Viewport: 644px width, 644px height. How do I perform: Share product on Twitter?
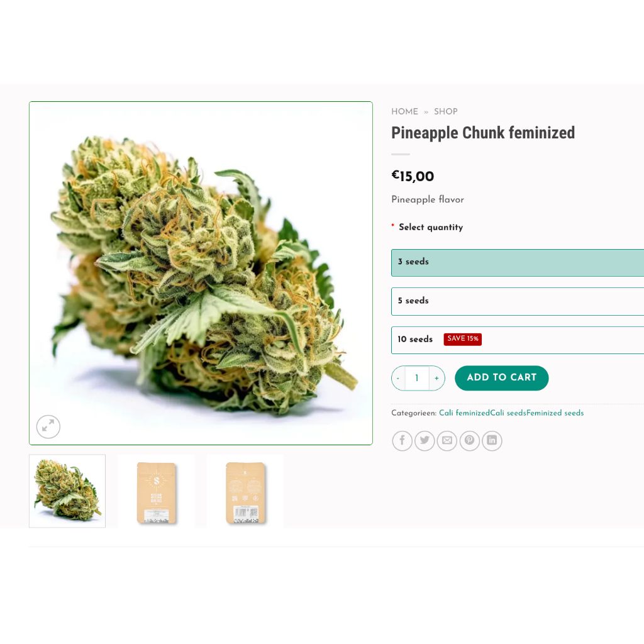[x=425, y=441]
